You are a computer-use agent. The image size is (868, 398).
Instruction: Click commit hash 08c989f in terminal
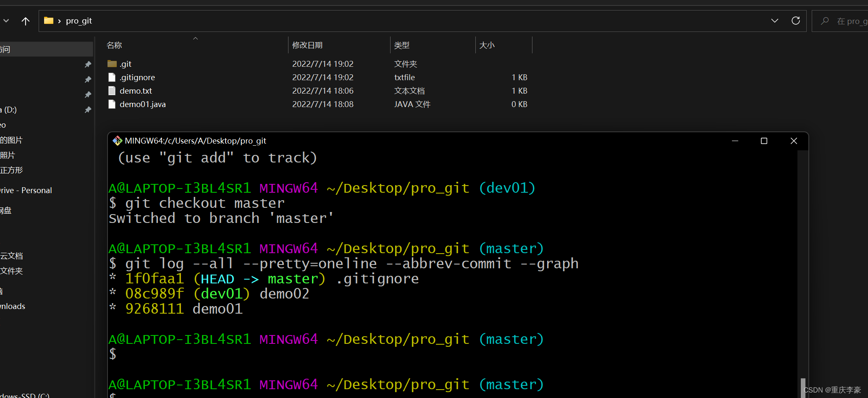coord(155,293)
